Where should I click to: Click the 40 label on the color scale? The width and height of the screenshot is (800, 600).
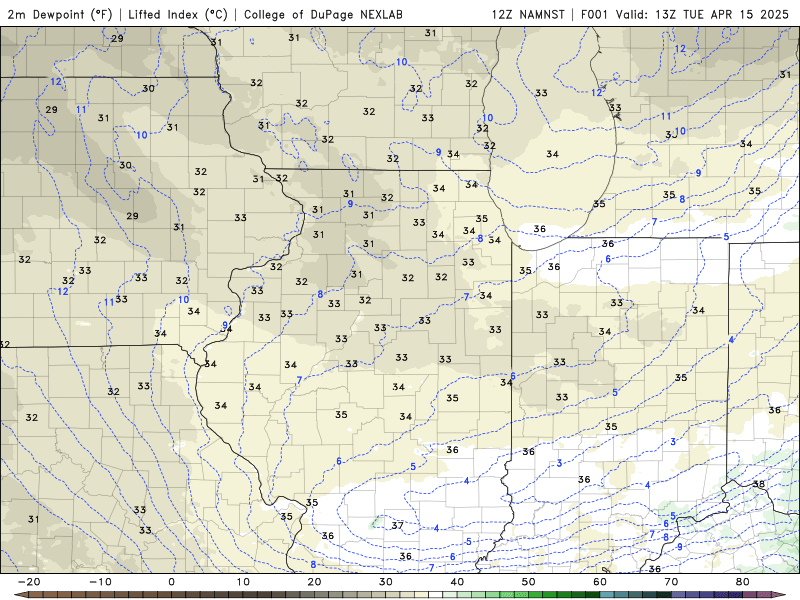[457, 582]
